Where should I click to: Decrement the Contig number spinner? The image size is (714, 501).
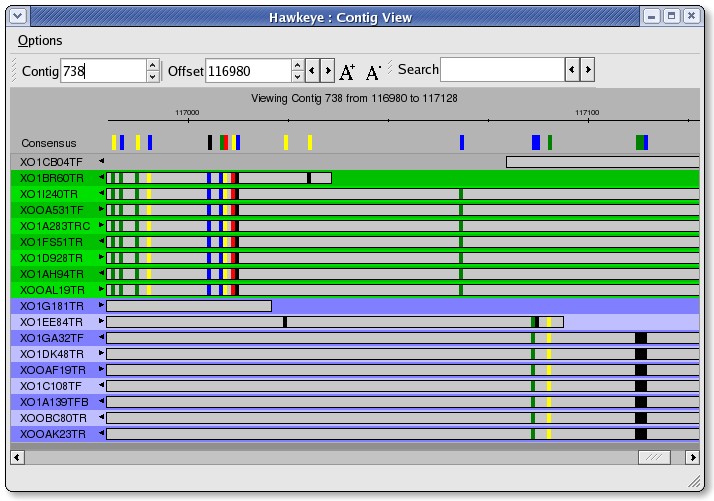click(152, 77)
